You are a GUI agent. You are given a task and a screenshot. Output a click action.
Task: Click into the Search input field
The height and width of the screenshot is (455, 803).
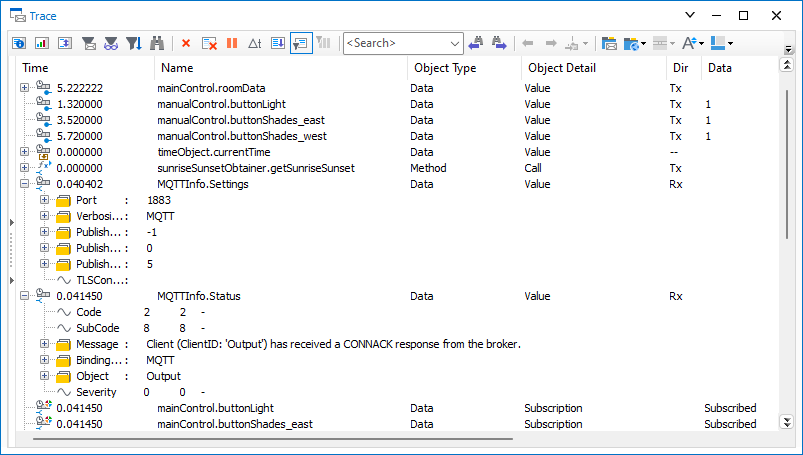click(395, 44)
